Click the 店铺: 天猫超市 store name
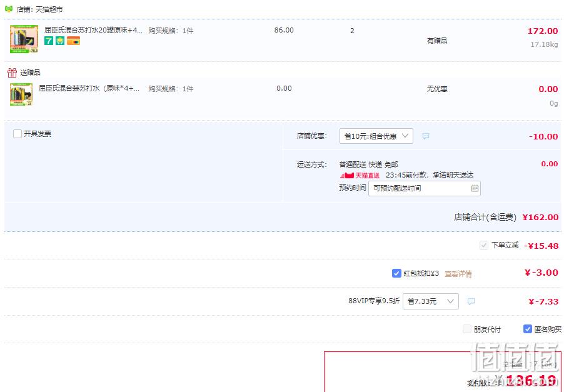564x392 pixels. coord(39,9)
